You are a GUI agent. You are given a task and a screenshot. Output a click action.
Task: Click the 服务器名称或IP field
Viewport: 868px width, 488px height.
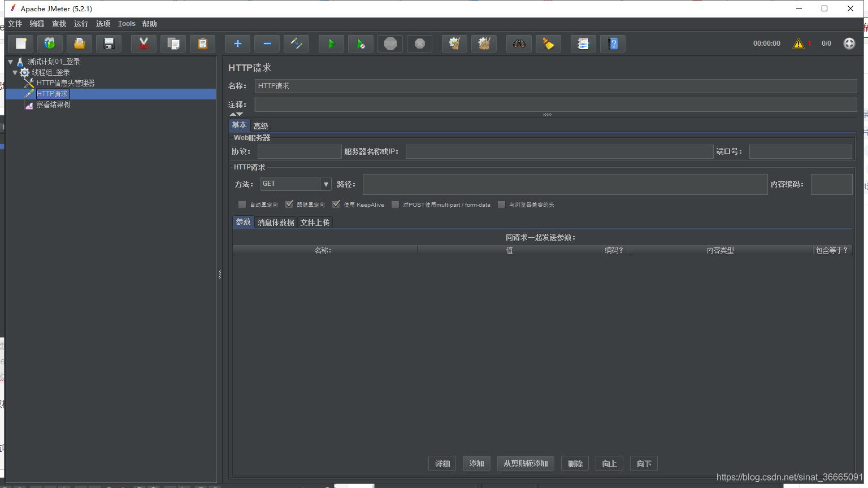[x=559, y=151]
